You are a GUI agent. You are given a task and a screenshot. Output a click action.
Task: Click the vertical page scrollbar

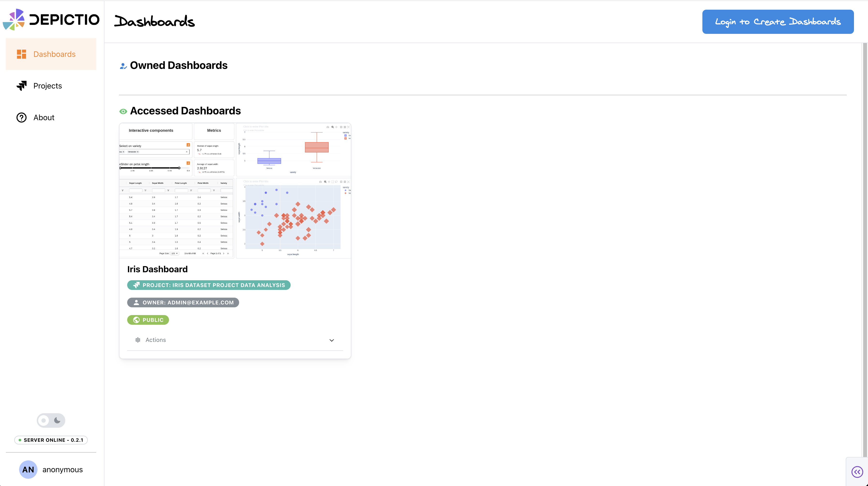tap(865, 236)
